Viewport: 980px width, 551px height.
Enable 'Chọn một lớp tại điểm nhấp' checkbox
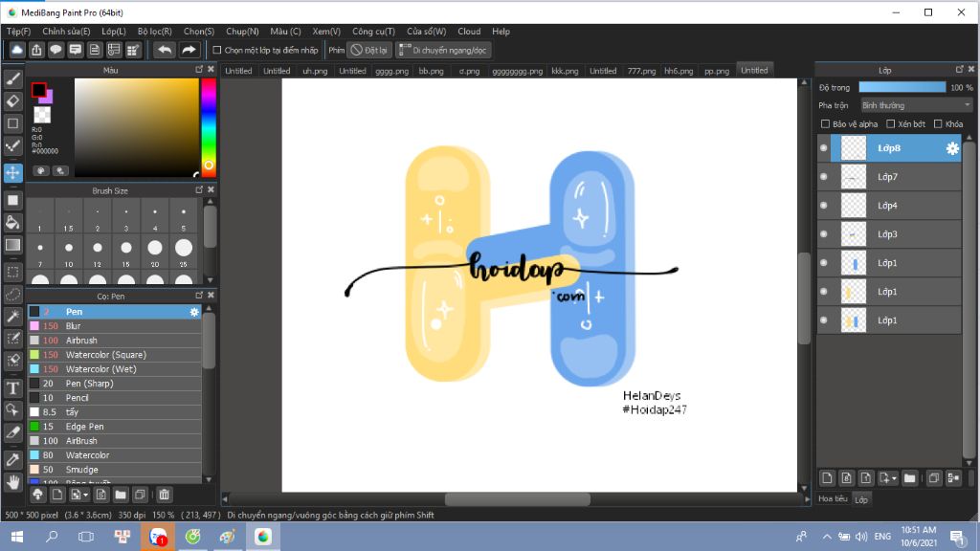[x=217, y=50]
